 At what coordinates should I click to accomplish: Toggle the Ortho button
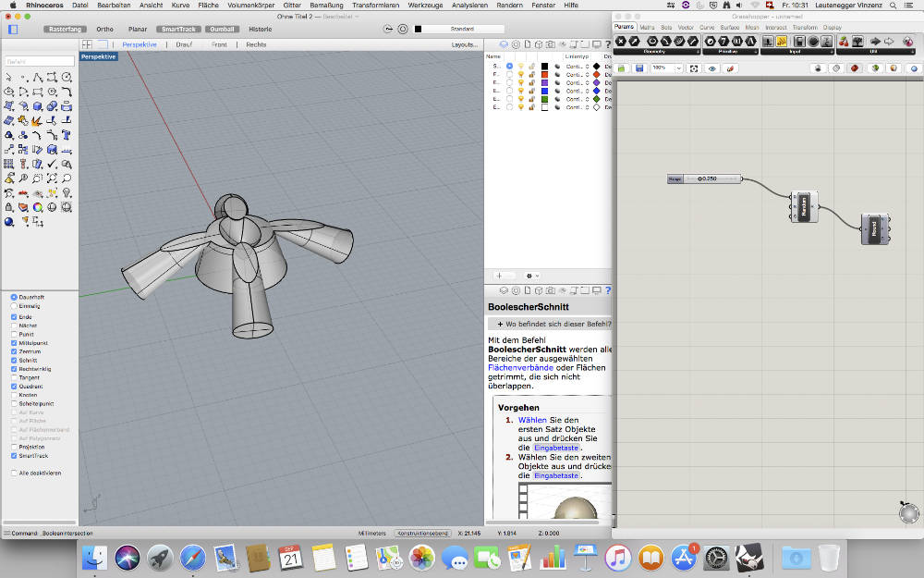[104, 29]
